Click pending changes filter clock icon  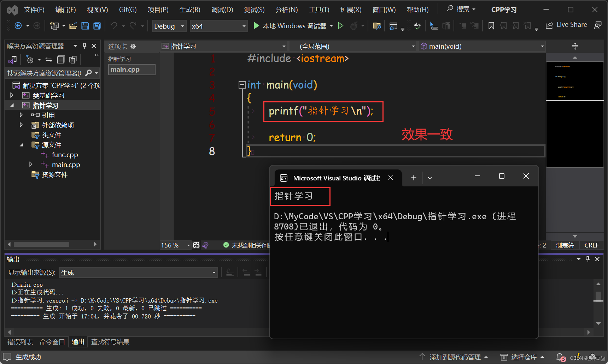point(30,60)
